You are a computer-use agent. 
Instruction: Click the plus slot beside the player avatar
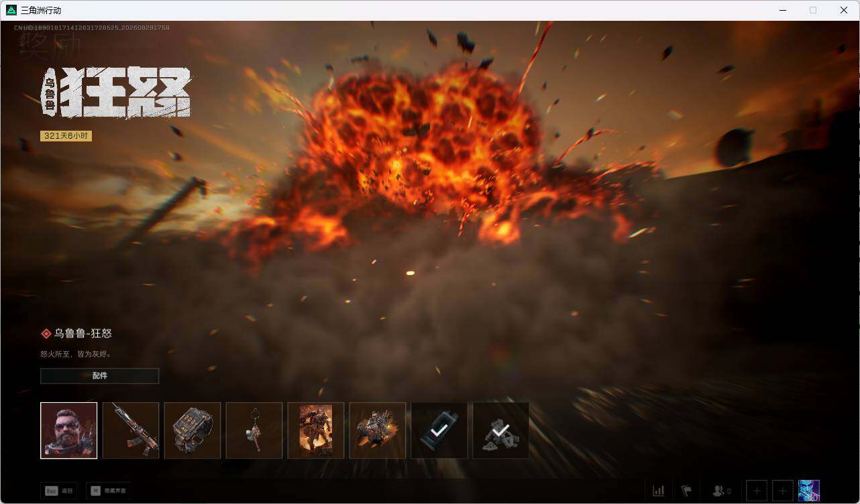pos(783,491)
